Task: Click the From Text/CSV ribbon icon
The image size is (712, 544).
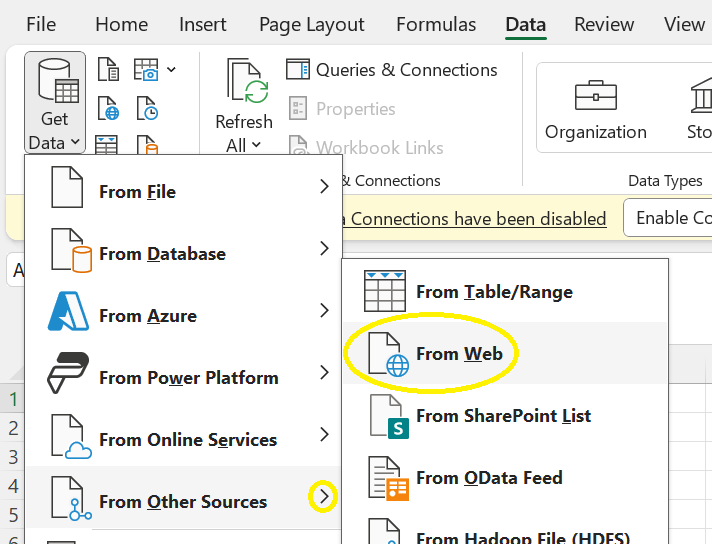Action: click(108, 69)
